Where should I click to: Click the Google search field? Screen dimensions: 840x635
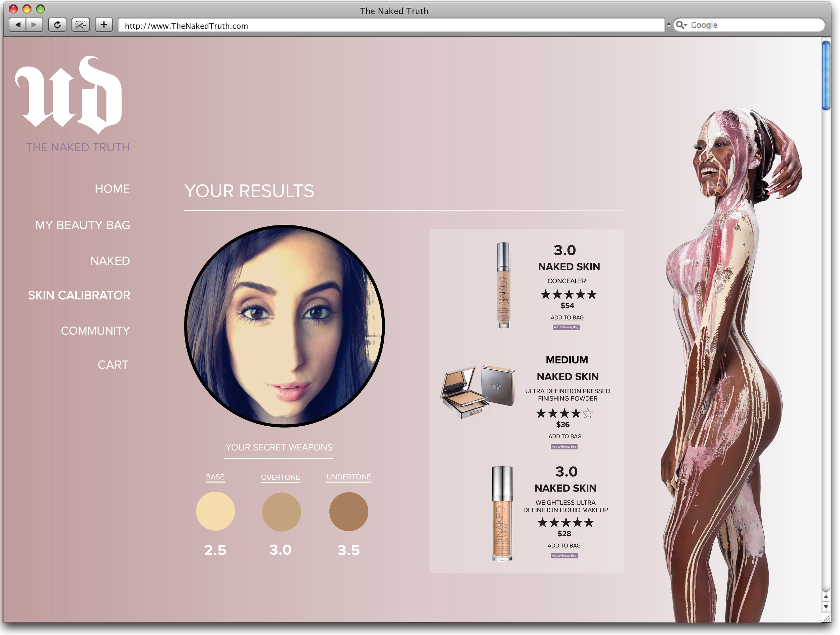749,25
